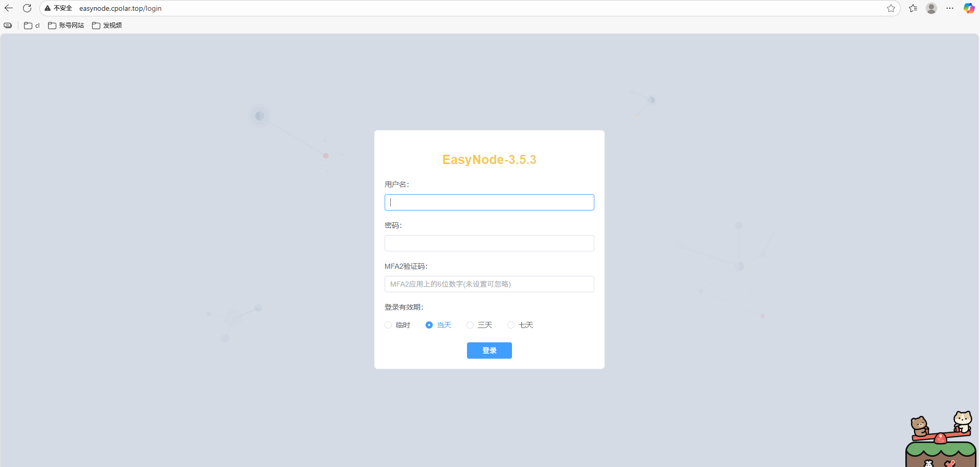
Task: Open the leftmost bookmarks bar icon
Action: (x=8, y=26)
